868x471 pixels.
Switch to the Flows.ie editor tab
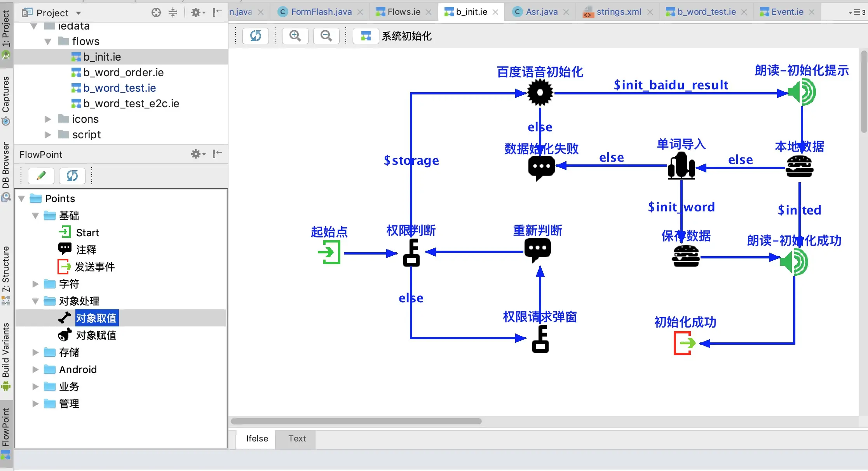[x=404, y=12]
